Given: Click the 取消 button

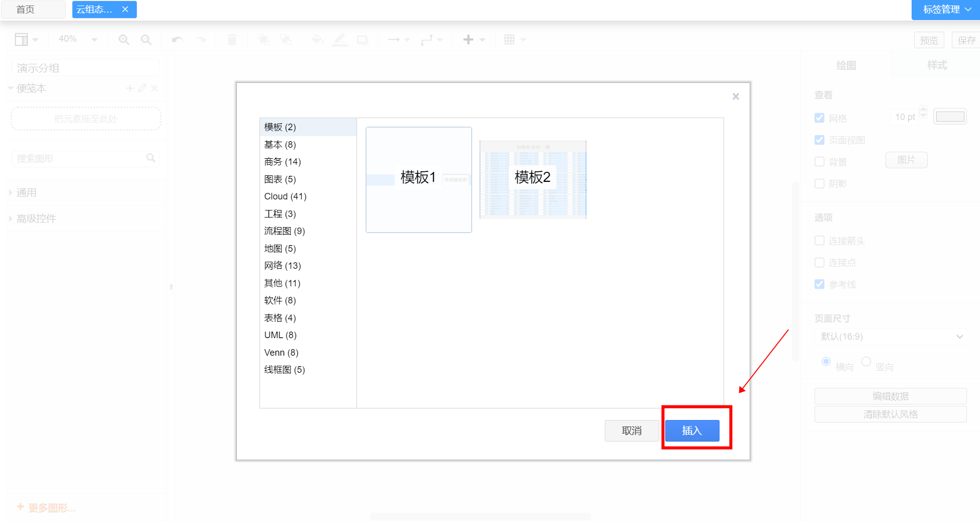Looking at the screenshot, I should (x=632, y=431).
